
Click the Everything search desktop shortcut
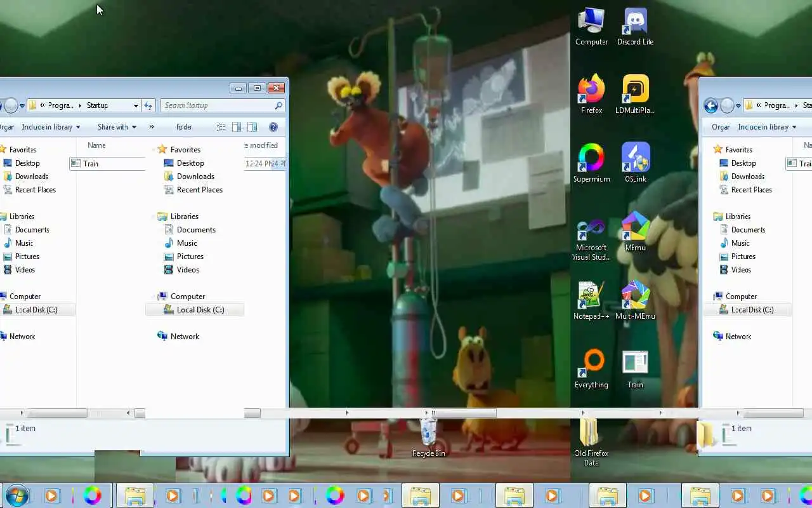(x=591, y=370)
